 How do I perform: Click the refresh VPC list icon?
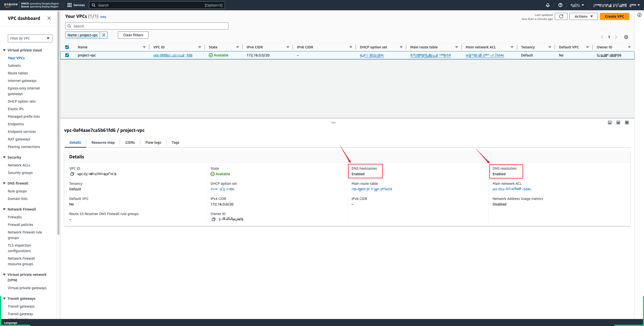(x=561, y=16)
